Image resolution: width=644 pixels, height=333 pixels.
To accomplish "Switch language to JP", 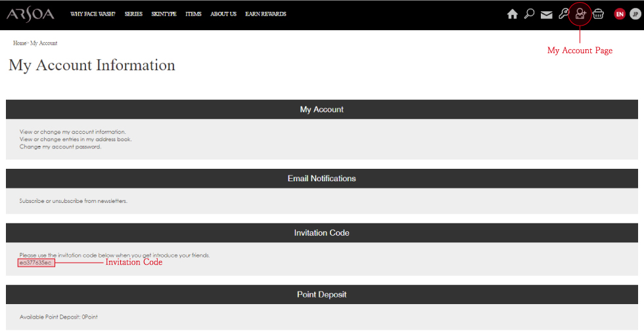I will [634, 14].
